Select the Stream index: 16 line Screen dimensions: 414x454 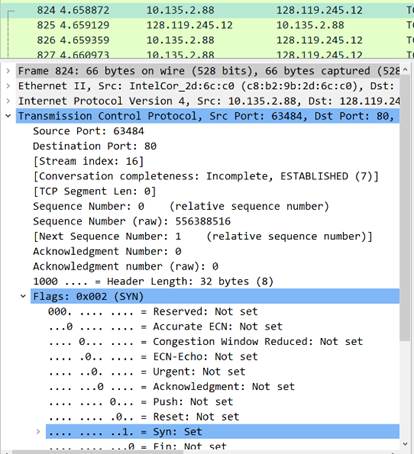88,161
